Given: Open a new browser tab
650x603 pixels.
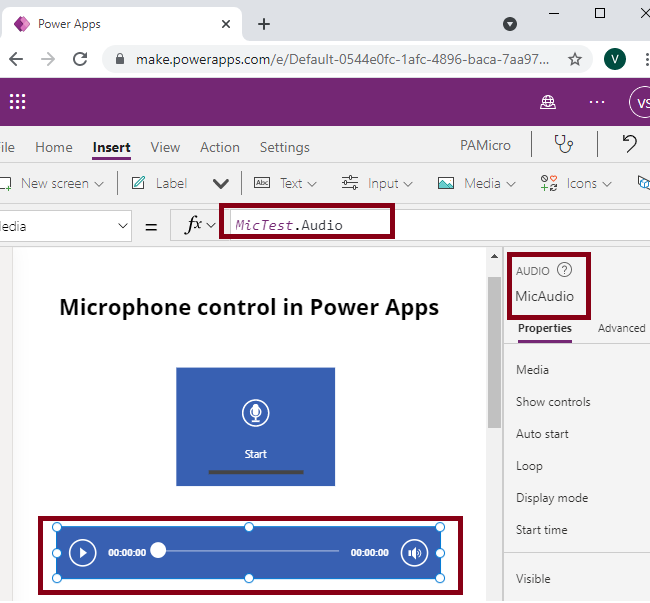Looking at the screenshot, I should [x=264, y=24].
